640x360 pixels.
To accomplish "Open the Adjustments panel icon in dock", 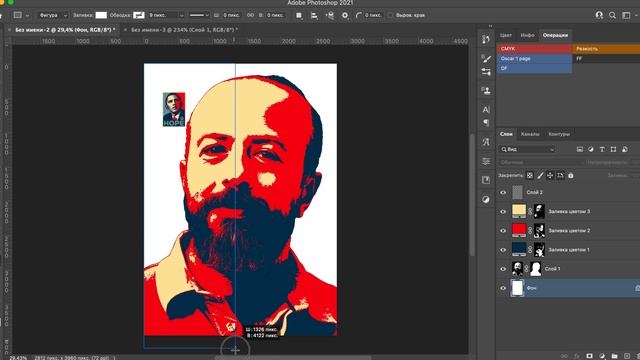I will click(x=486, y=199).
